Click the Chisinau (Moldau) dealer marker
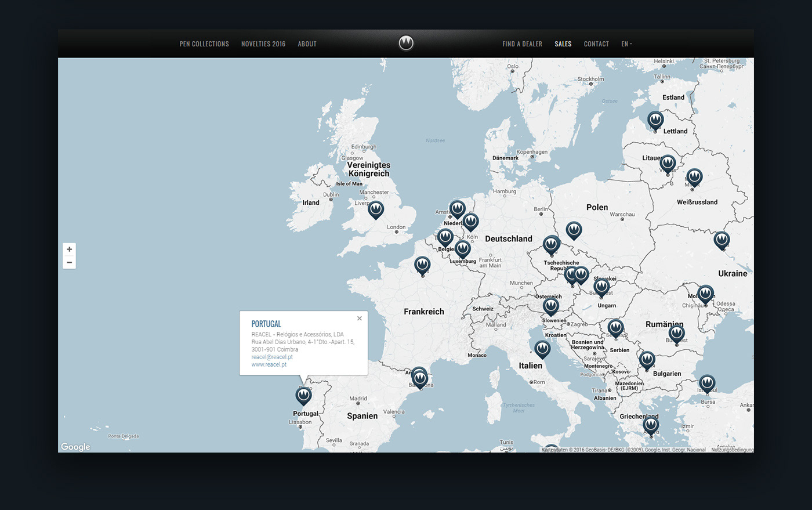This screenshot has width=812, height=510. [705, 294]
